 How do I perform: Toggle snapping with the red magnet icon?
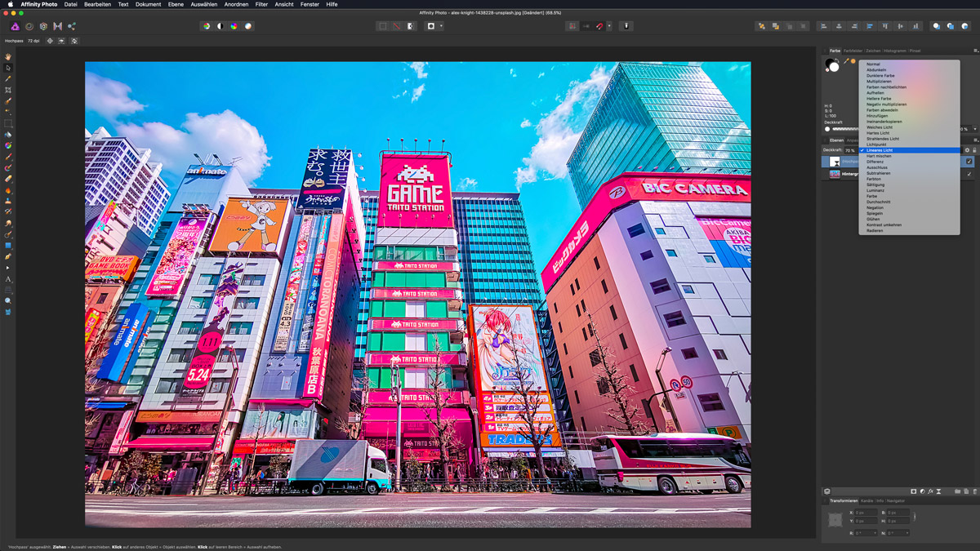coord(599,26)
